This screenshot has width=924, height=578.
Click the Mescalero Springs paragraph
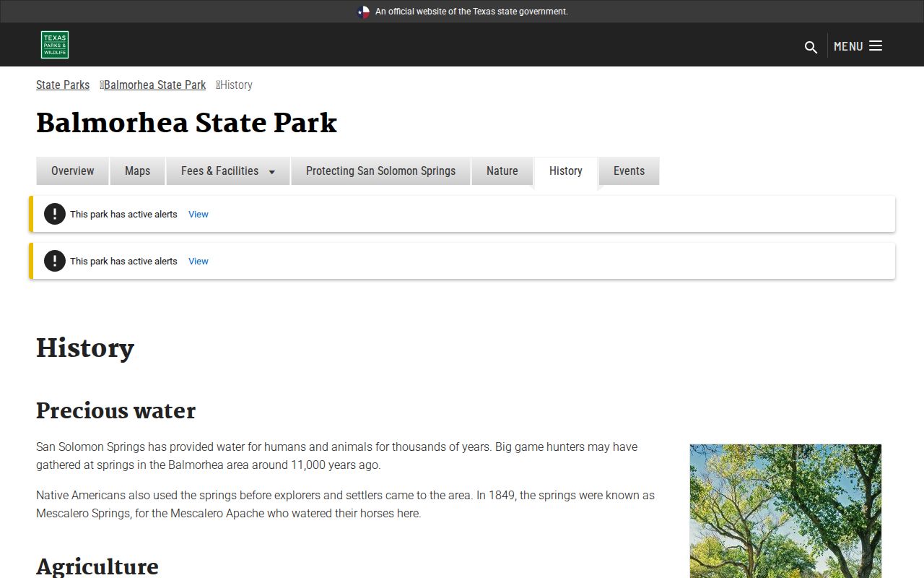coord(346,504)
